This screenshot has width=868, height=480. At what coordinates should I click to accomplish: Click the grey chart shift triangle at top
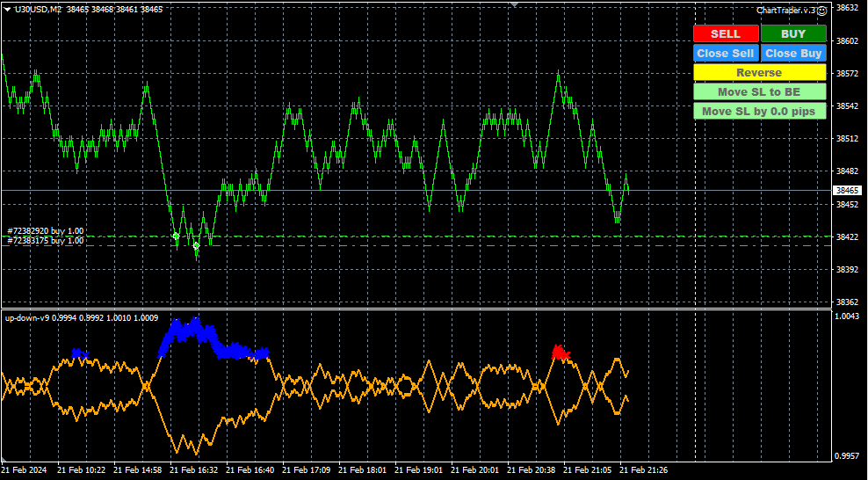pos(514,5)
